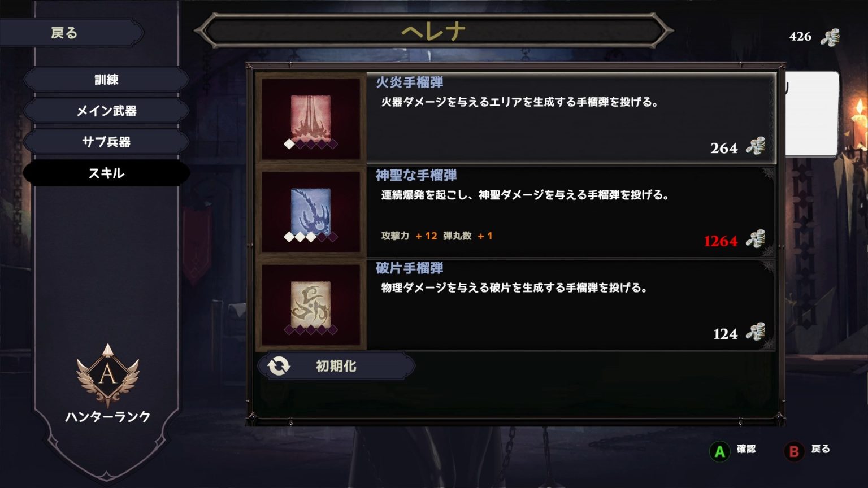868x488 pixels.
Task: Click the coin icon beside cost 264
Action: point(756,147)
